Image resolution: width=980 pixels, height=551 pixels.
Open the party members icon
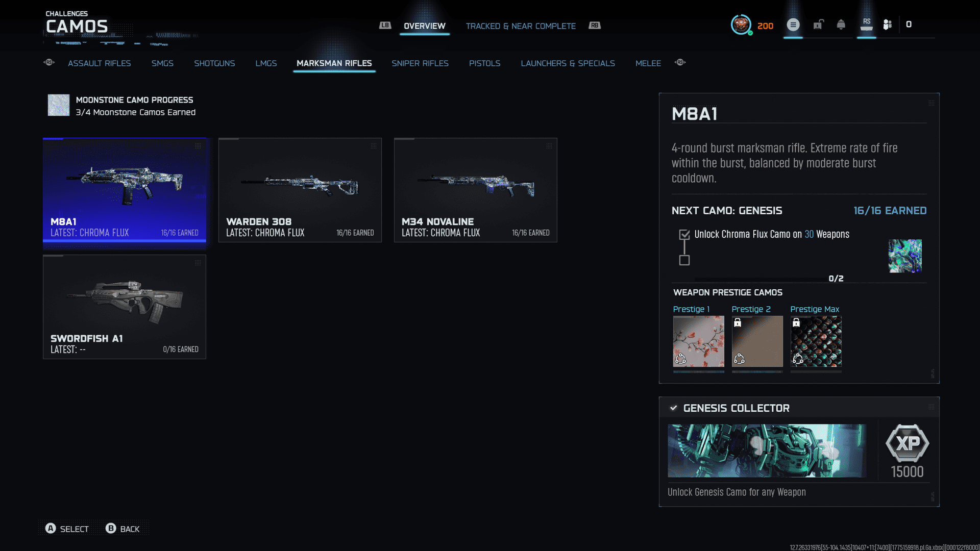pos(888,24)
